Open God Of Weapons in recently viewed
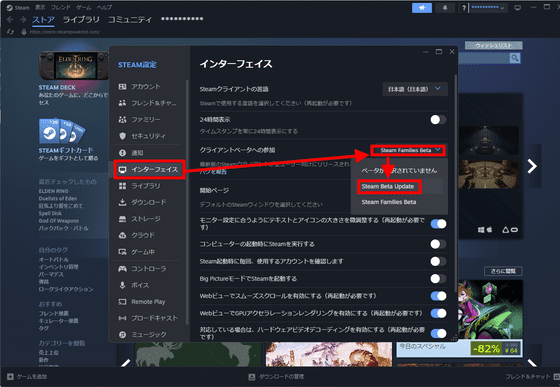 point(59,221)
